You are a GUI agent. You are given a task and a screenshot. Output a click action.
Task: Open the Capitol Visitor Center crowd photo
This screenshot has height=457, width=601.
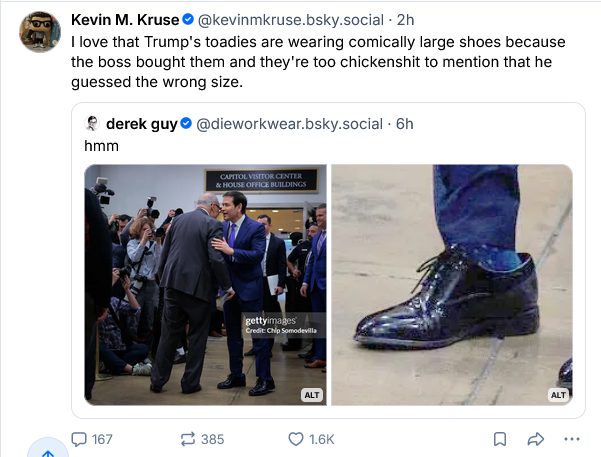click(205, 284)
